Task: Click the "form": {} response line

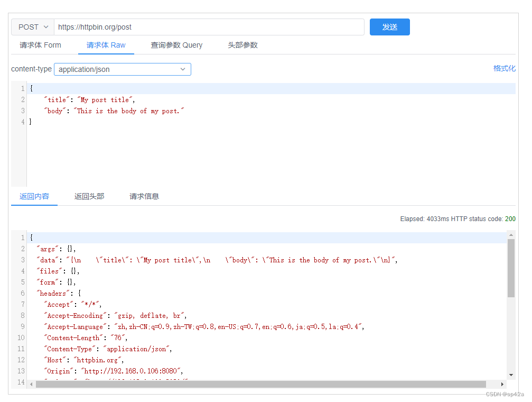Action: point(56,282)
